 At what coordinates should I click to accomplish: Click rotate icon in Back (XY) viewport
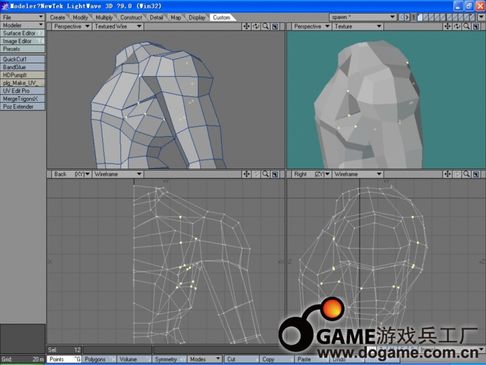tap(256, 174)
